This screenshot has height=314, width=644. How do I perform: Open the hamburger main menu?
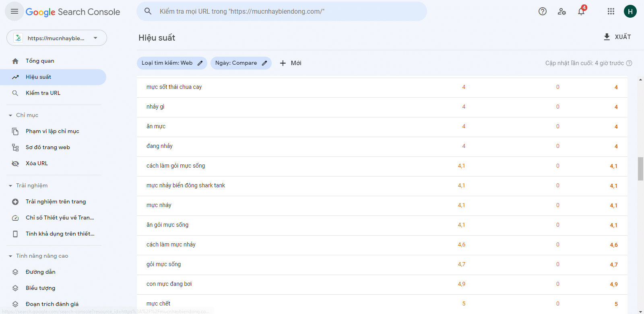pyautogui.click(x=14, y=11)
